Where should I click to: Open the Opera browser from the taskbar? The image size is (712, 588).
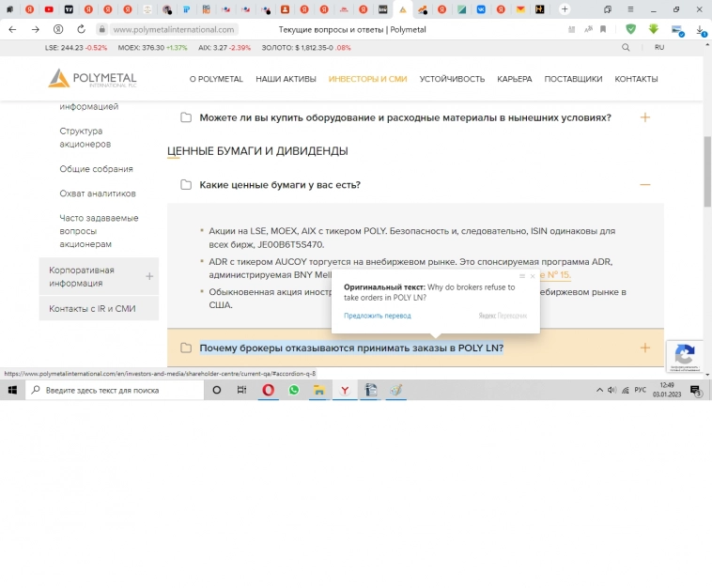coord(269,390)
